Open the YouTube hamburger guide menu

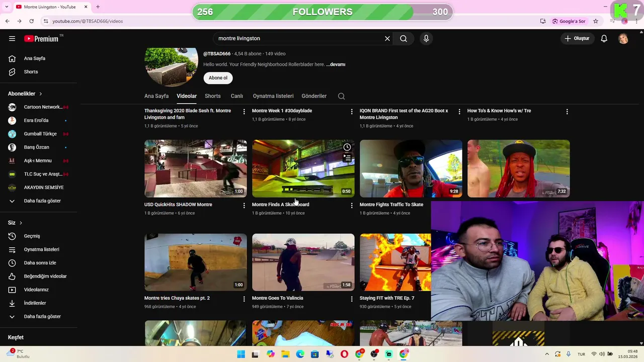point(12,39)
